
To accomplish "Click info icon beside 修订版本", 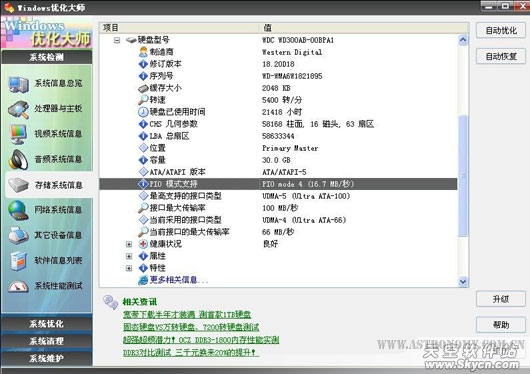I will click(x=143, y=64).
